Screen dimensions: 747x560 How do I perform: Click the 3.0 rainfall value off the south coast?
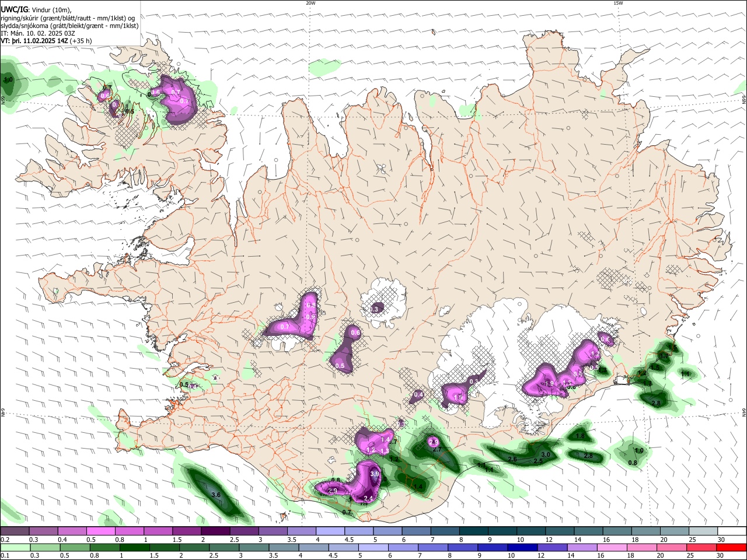[546, 454]
